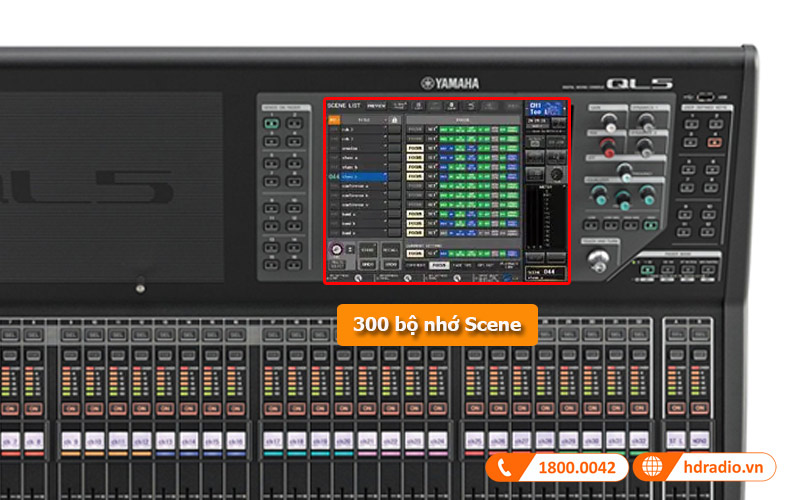The image size is (800, 500).
Task: Select the ch17 channel name display
Action: pyautogui.click(x=272, y=441)
